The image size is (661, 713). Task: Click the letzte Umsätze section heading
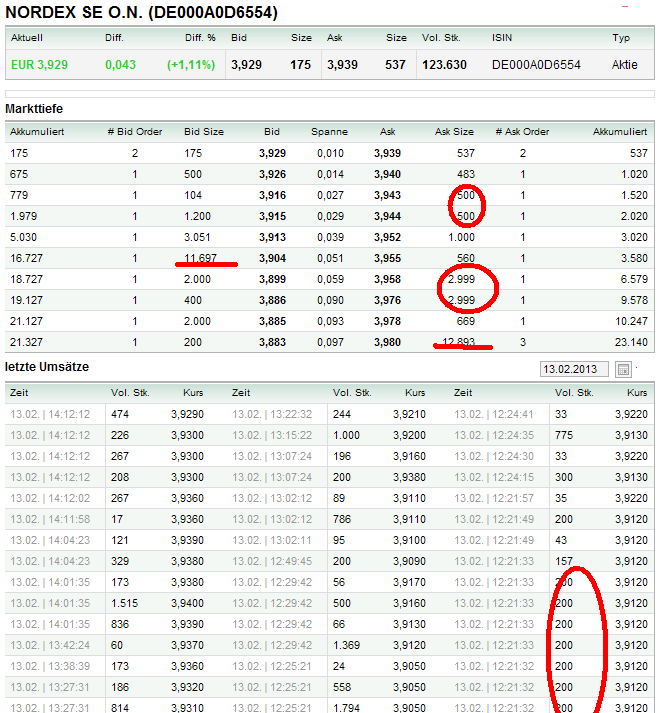pos(47,367)
